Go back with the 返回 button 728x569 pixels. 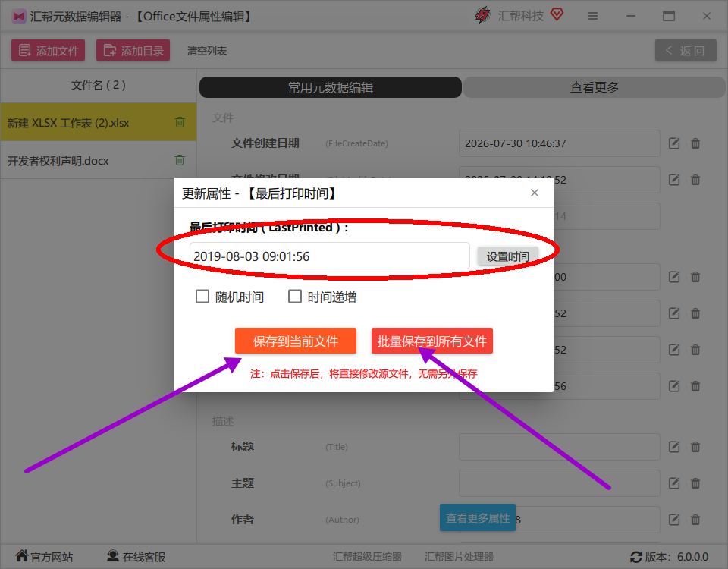[686, 50]
